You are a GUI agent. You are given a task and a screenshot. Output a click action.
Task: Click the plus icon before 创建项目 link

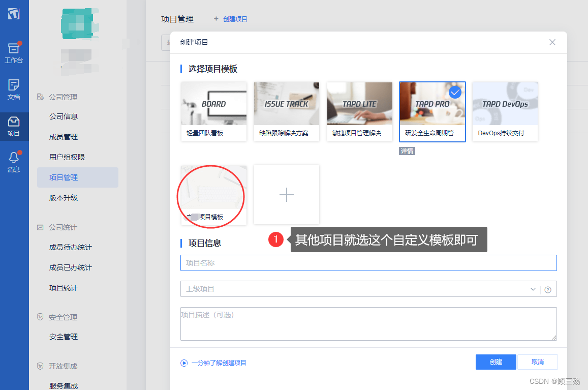(x=216, y=18)
